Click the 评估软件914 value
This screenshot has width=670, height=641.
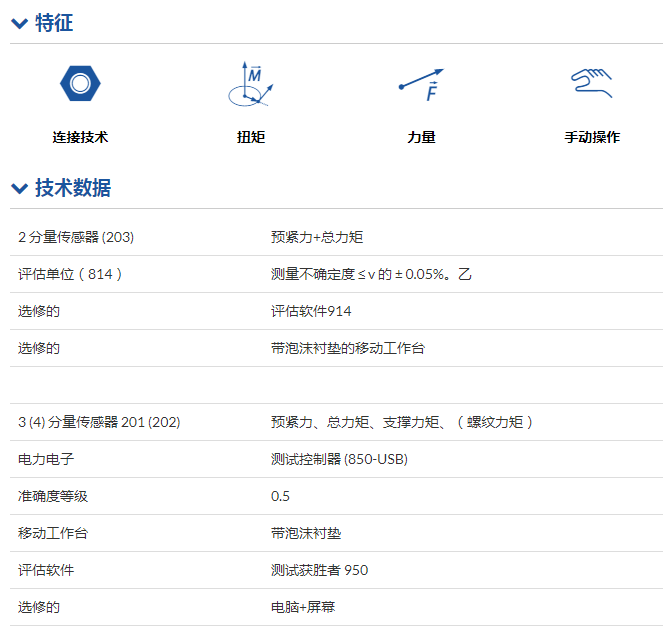311,311
